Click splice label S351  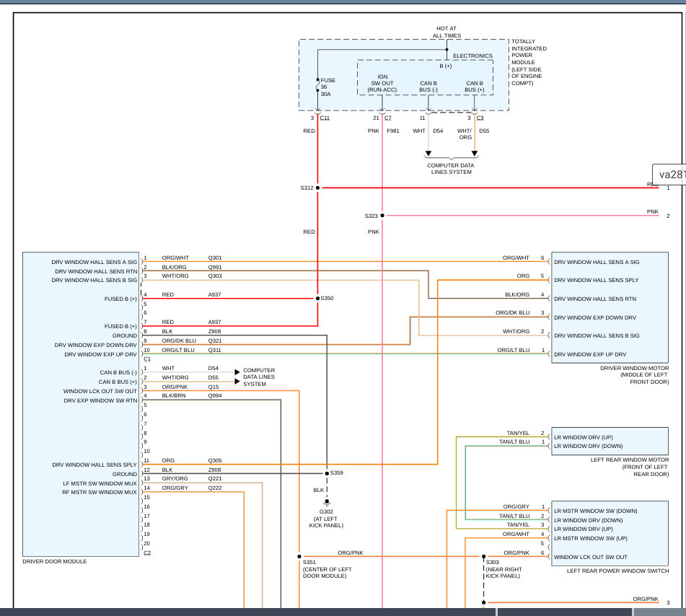pos(309,562)
